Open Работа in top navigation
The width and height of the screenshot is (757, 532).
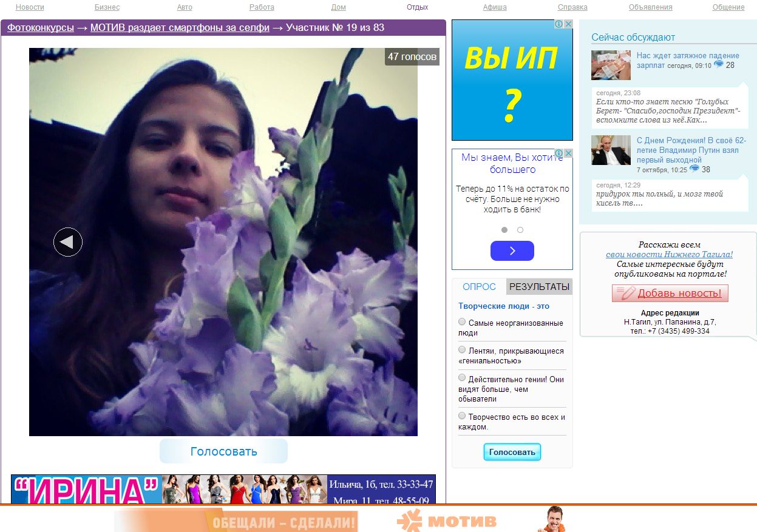262,7
